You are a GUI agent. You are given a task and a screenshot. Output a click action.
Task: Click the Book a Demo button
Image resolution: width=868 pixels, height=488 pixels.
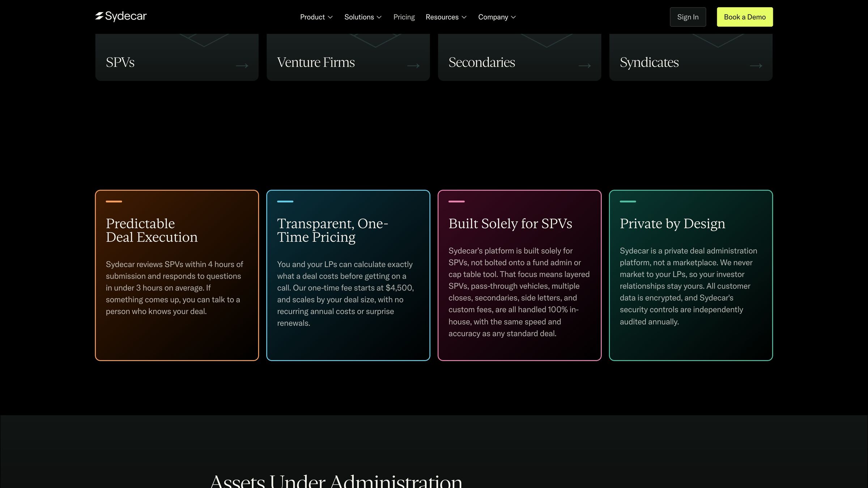tap(745, 17)
